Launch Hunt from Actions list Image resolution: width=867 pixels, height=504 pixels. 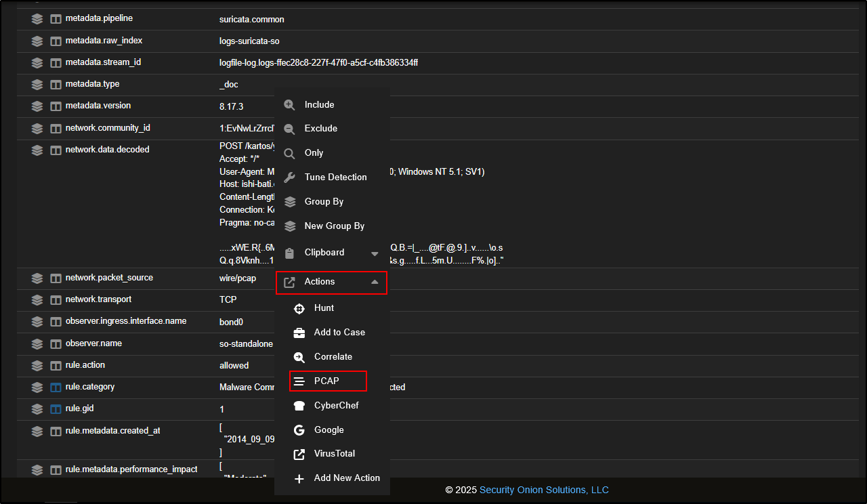(x=324, y=308)
